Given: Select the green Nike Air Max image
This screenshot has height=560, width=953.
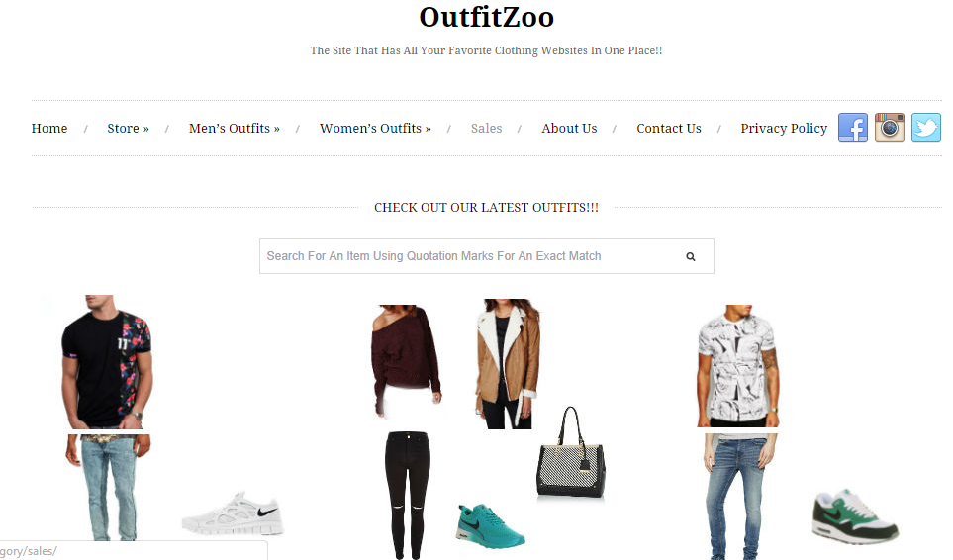Looking at the screenshot, I should (855, 515).
